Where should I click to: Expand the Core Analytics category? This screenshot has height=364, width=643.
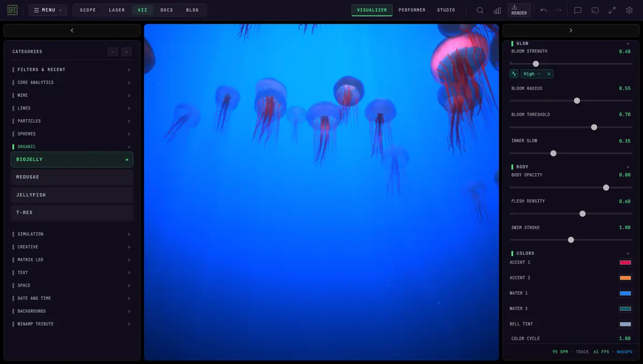click(x=72, y=82)
